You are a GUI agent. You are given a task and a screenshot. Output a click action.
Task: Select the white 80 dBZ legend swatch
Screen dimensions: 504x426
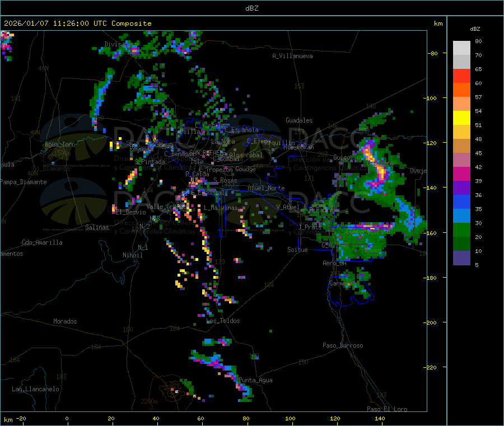[x=461, y=48]
